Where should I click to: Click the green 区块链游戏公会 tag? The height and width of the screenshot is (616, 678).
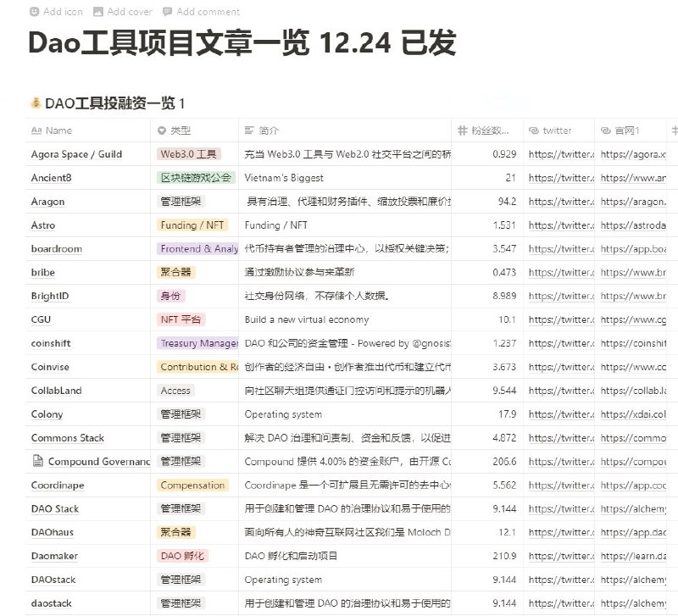click(196, 178)
